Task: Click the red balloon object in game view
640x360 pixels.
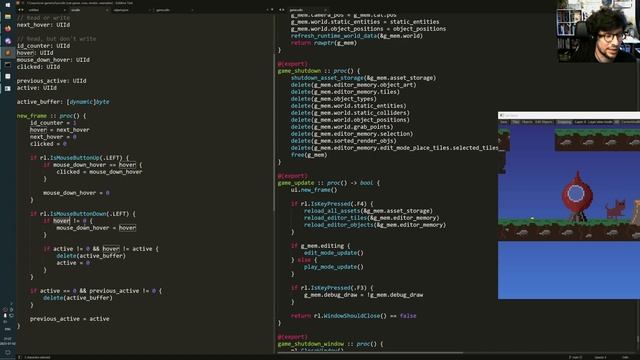Action: [x=576, y=195]
